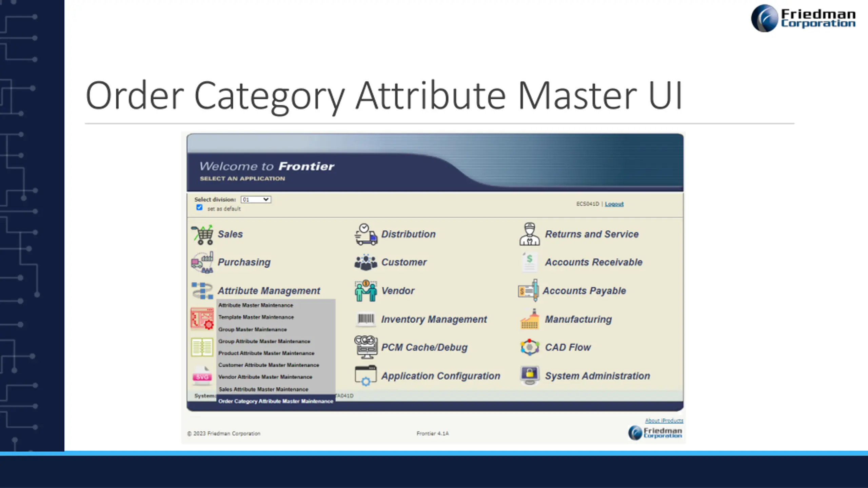
Task: Click the Attribute Management icon
Action: coord(202,291)
